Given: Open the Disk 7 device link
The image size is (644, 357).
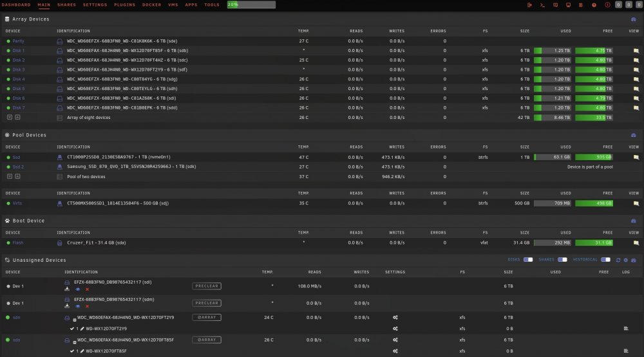Looking at the screenshot, I should (19, 108).
